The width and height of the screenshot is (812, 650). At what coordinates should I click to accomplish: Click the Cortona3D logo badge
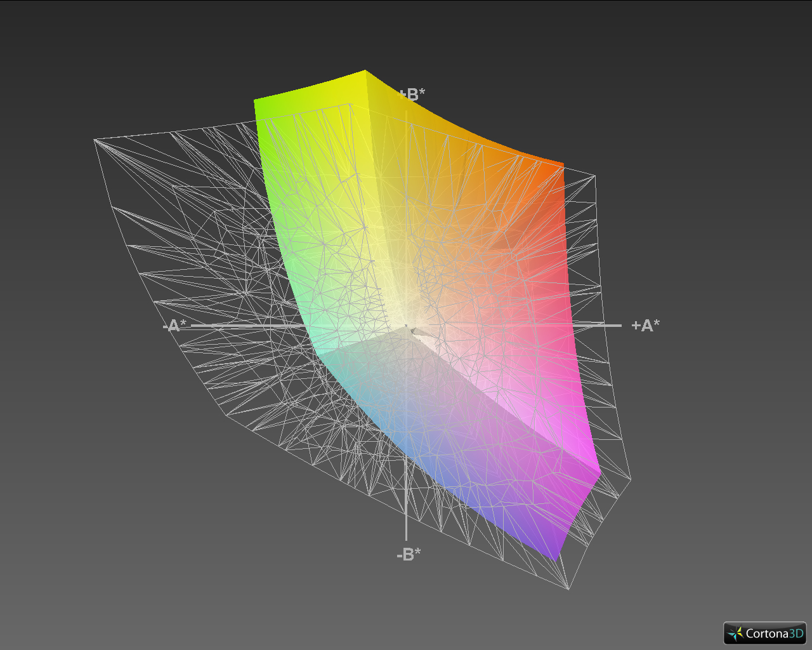click(765, 633)
